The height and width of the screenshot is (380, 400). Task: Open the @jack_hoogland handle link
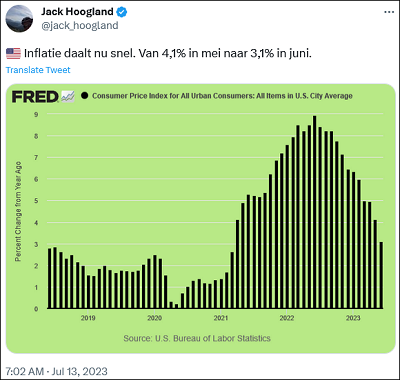click(80, 26)
